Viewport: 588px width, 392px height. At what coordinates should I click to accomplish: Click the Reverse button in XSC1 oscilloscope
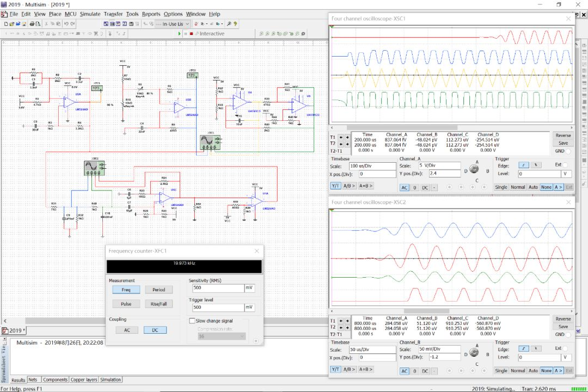point(563,136)
